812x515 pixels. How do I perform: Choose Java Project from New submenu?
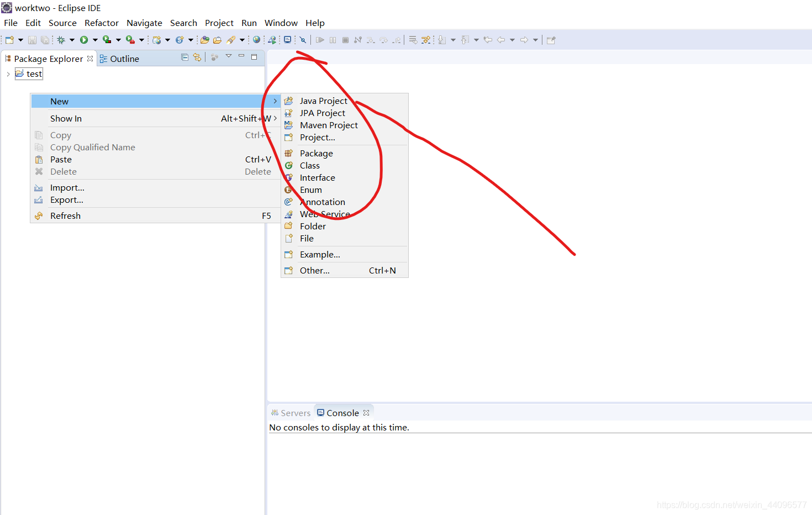pyautogui.click(x=345, y=101)
